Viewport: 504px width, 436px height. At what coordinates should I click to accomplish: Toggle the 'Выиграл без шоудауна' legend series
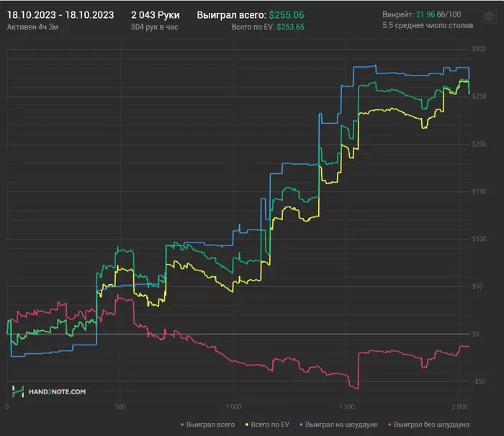point(428,424)
